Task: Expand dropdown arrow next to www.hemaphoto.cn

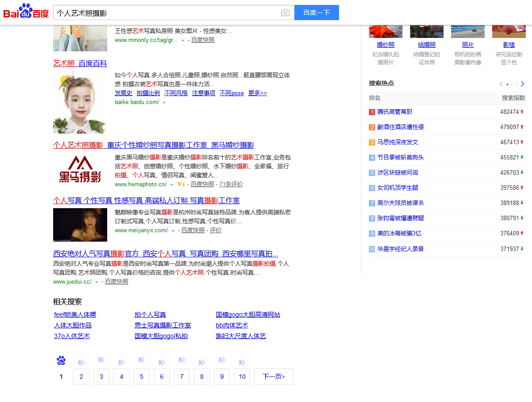Action: click(x=172, y=184)
